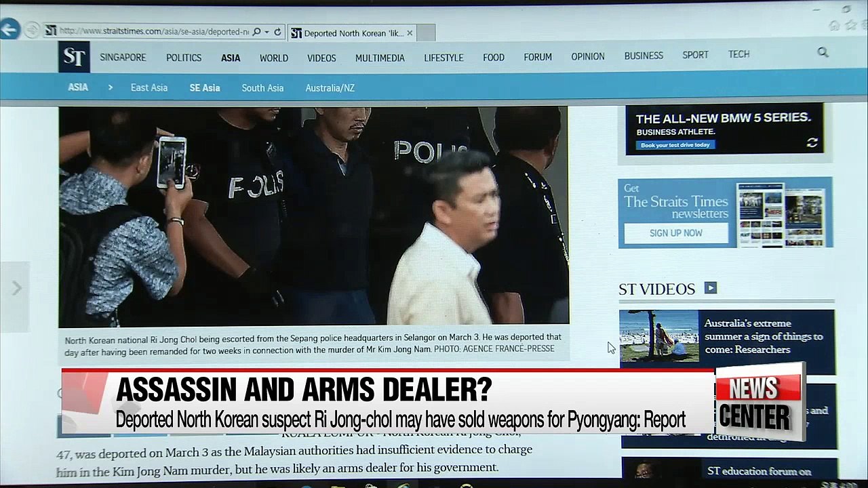Viewport: 868px width, 488px height.
Task: Open the ASIA section in top navigation
Action: (x=231, y=58)
